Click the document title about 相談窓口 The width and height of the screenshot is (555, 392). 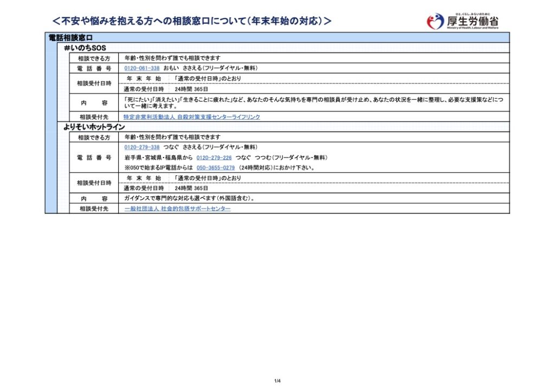pyautogui.click(x=191, y=21)
